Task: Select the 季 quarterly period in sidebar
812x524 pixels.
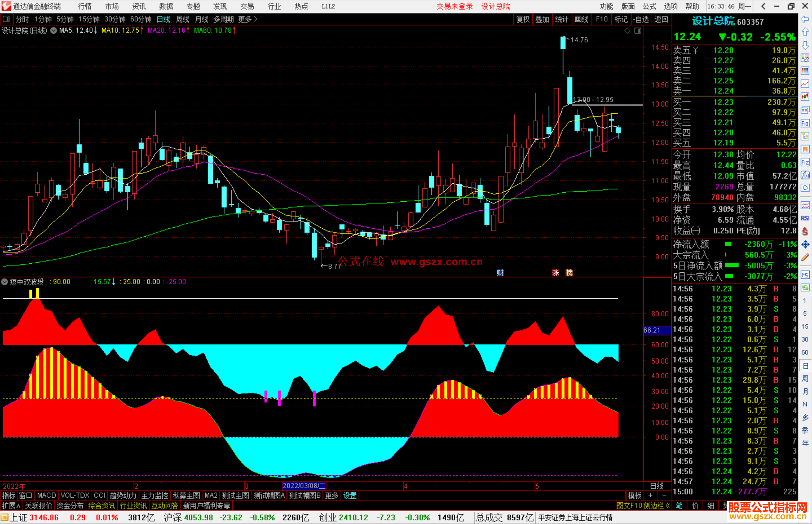Action: tap(805, 430)
